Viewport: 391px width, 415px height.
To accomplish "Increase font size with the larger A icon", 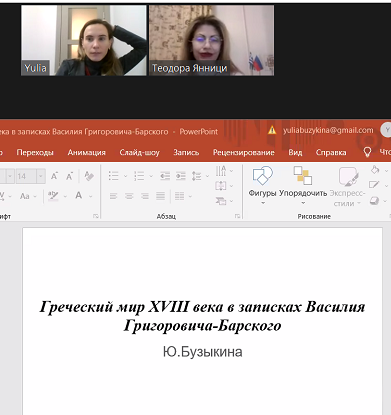I will point(54,176).
